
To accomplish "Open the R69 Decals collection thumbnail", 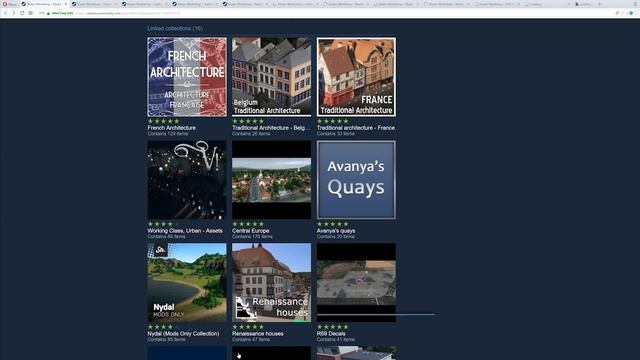I will pos(356,283).
